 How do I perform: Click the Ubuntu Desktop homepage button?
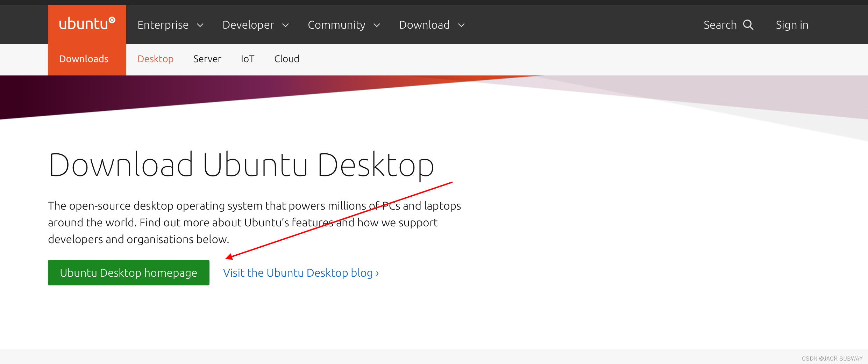(129, 272)
